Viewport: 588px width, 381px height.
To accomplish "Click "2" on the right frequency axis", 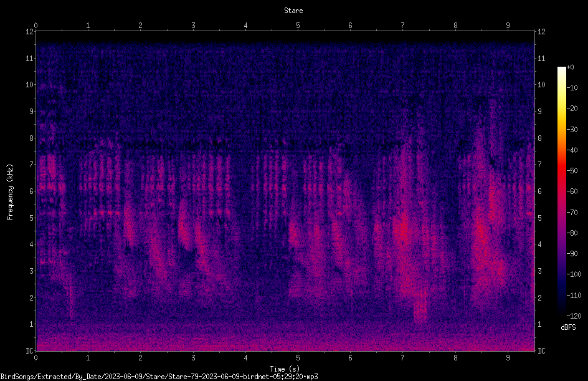I will coord(539,297).
